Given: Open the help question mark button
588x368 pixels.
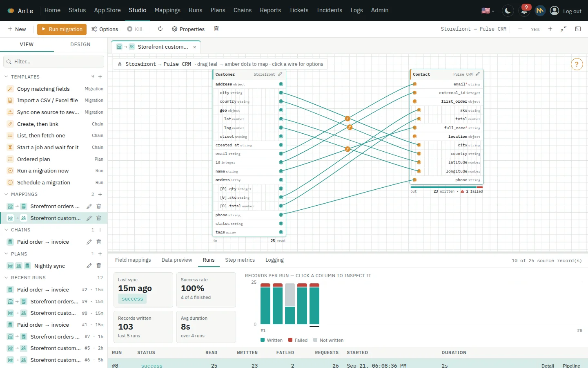Looking at the screenshot, I should [x=577, y=64].
